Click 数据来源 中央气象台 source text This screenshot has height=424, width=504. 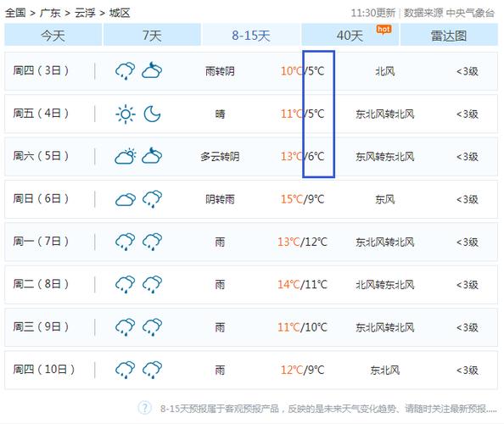[x=449, y=14]
